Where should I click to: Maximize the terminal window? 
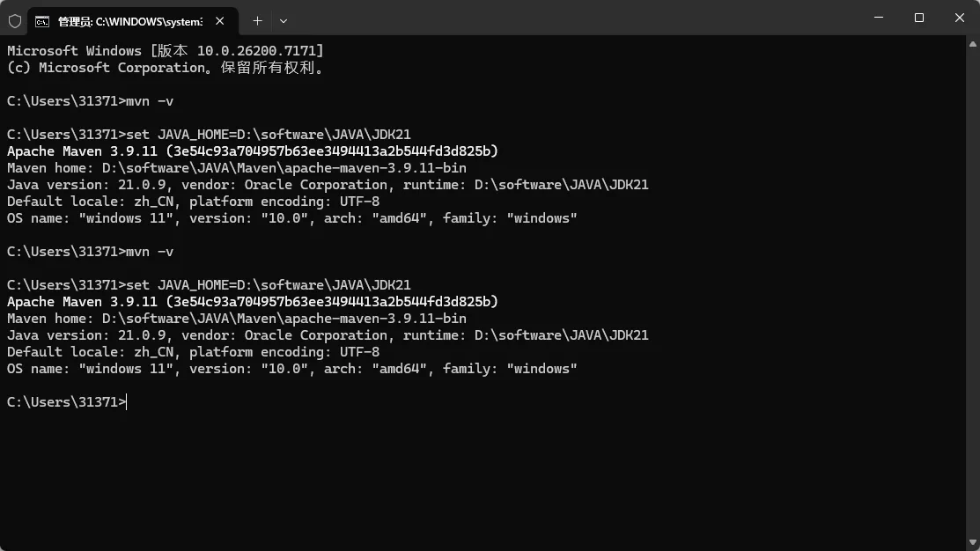pyautogui.click(x=919, y=18)
